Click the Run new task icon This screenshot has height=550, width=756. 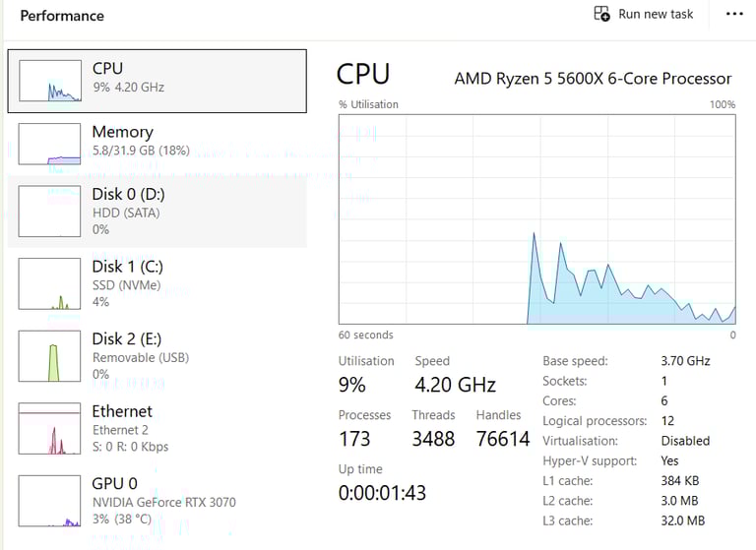[x=601, y=14]
